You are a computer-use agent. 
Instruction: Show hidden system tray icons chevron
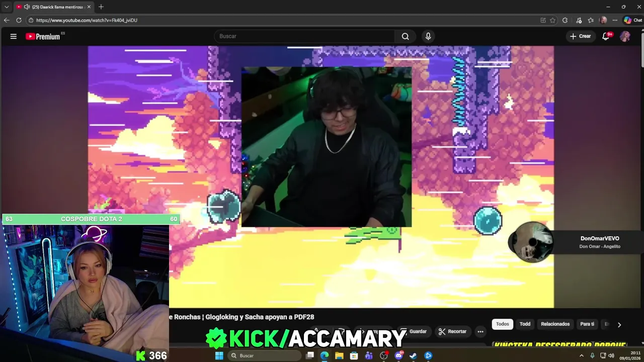(x=582, y=355)
